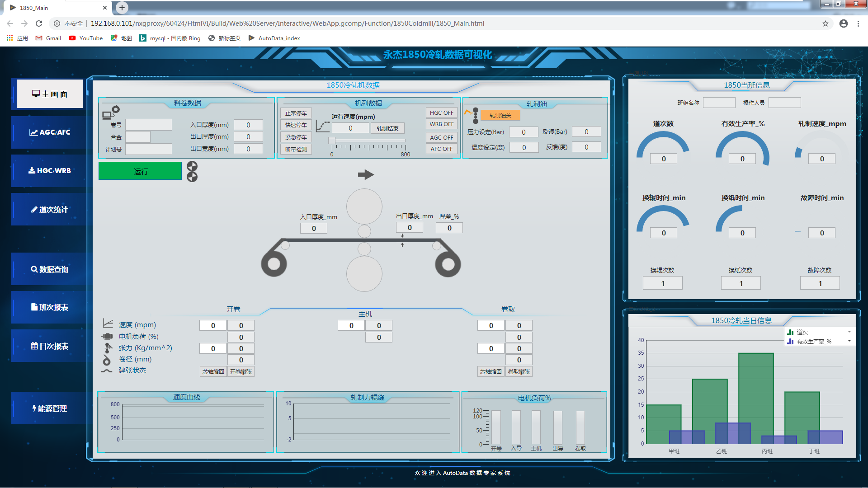The image size is (868, 488).
Task: Toggle the HGC OFF switch
Action: [x=441, y=113]
